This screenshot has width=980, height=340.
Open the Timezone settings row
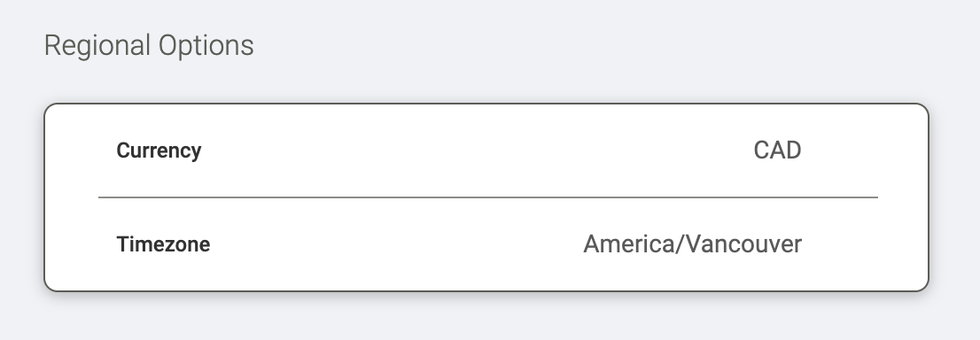487,244
